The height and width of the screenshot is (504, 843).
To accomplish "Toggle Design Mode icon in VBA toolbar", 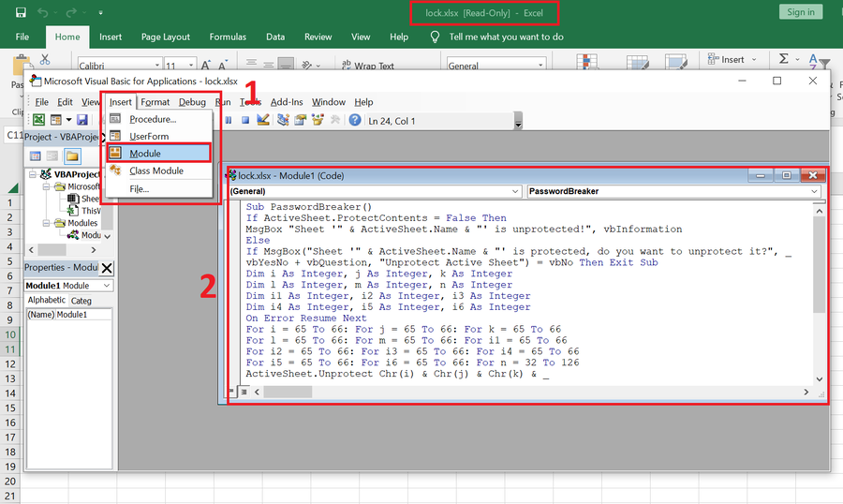I will (x=263, y=119).
